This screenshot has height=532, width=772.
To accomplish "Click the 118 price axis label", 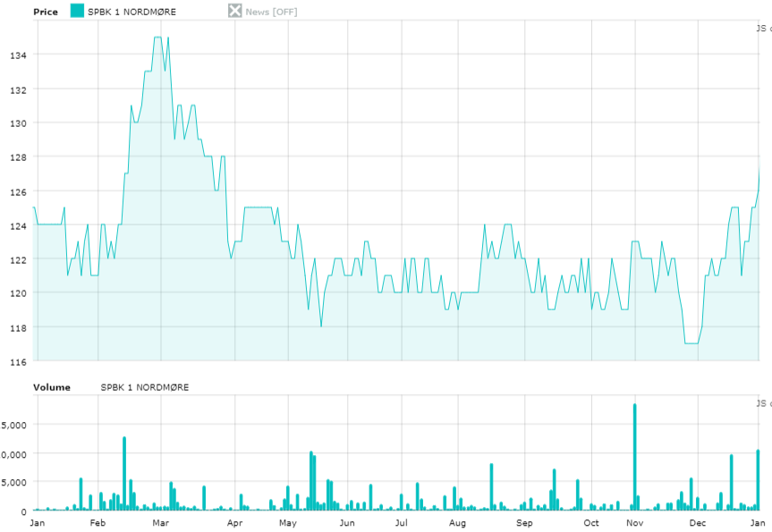I will point(18,328).
